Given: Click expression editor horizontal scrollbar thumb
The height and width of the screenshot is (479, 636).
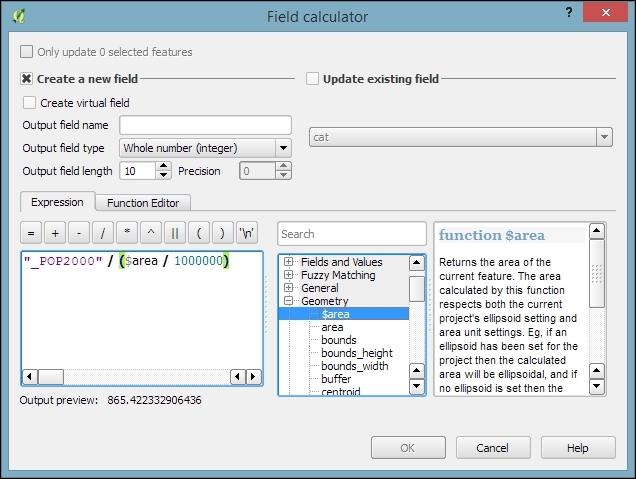Looking at the screenshot, I should tap(51, 377).
